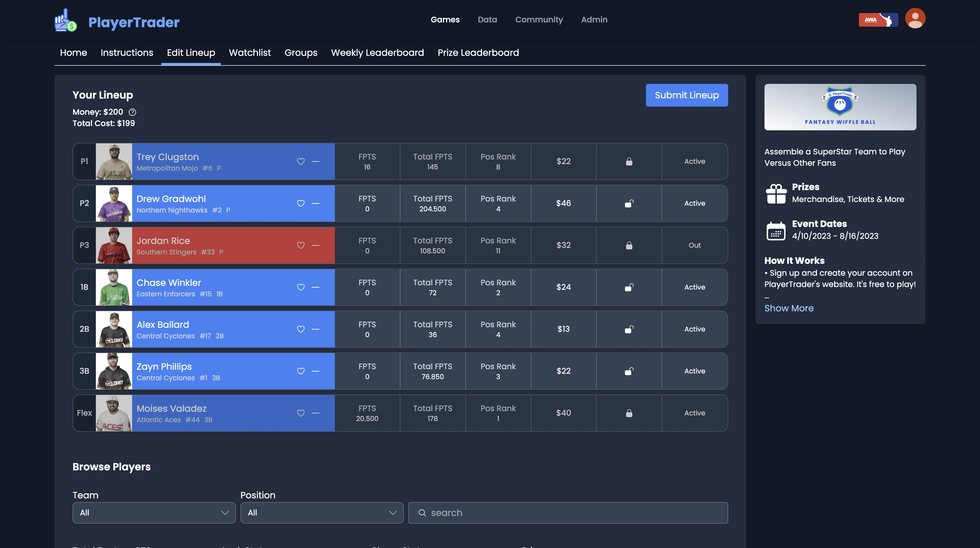980x548 pixels.
Task: Click the AWA league badge
Action: tap(878, 20)
